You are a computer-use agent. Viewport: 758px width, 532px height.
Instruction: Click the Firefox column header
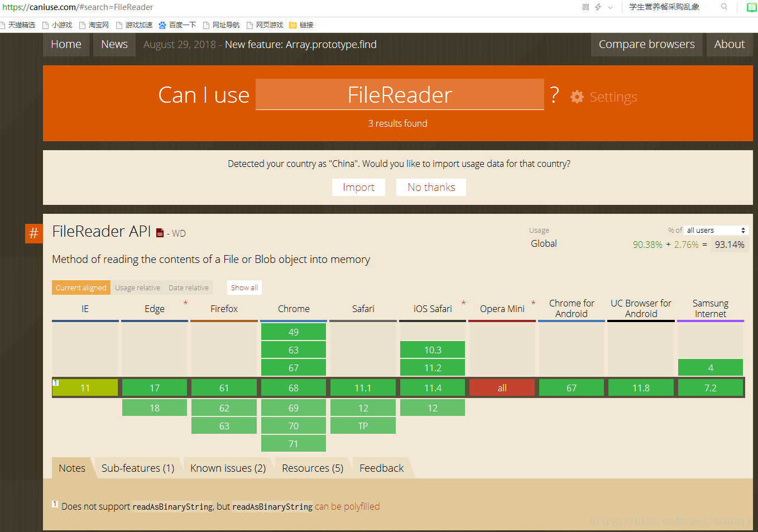coord(224,309)
